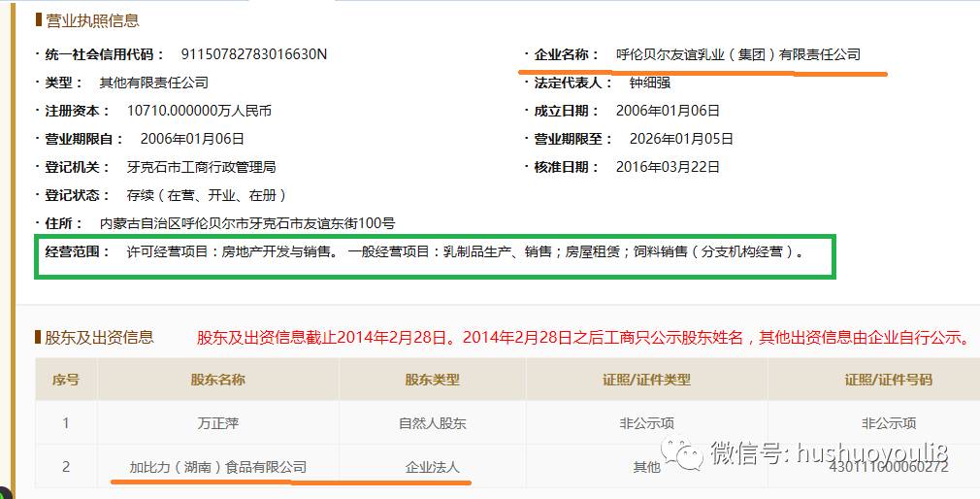This screenshot has width=980, height=499.
Task: Click the 成立日期 label
Action: (566, 111)
